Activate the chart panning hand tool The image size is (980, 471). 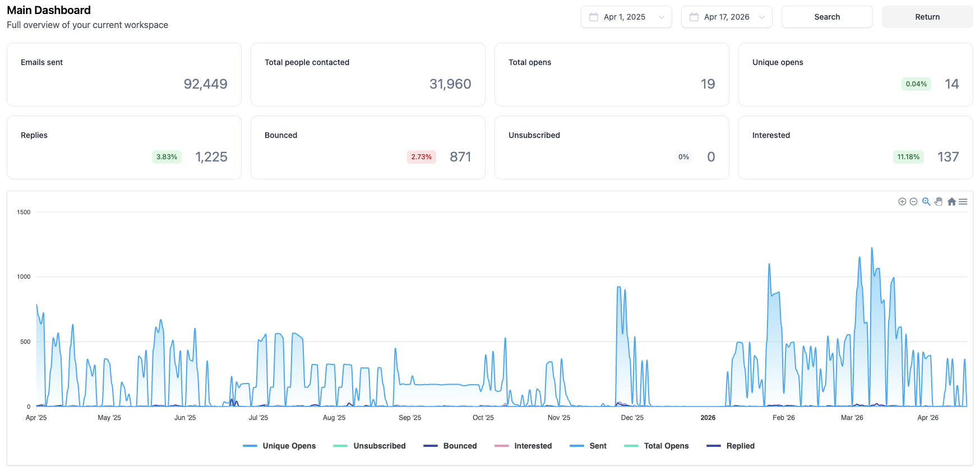[x=939, y=202]
